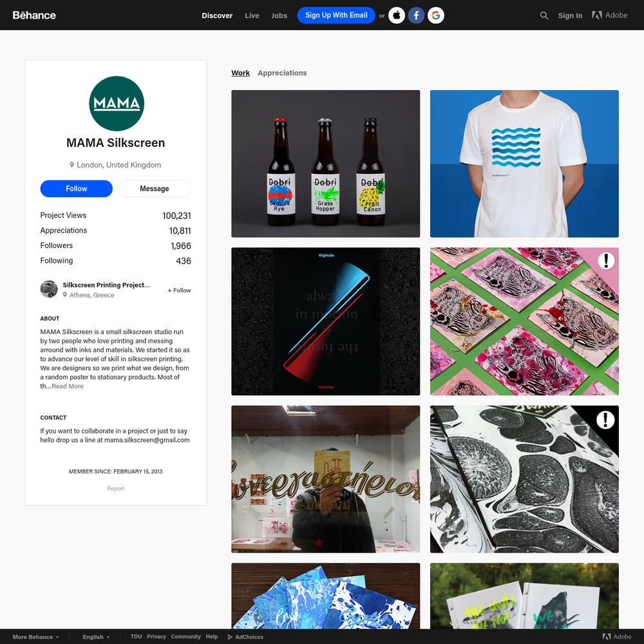Click the AdChoices triangle icon

click(x=230, y=637)
